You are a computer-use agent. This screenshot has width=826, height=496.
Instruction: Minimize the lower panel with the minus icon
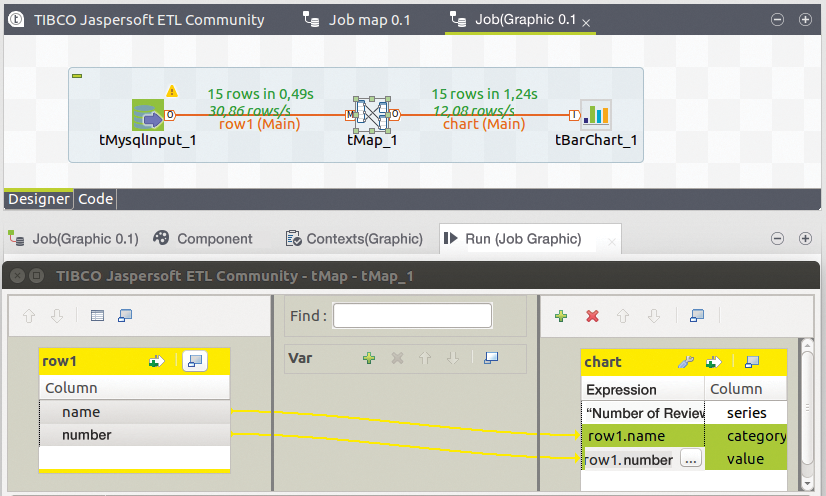pyautogui.click(x=777, y=239)
